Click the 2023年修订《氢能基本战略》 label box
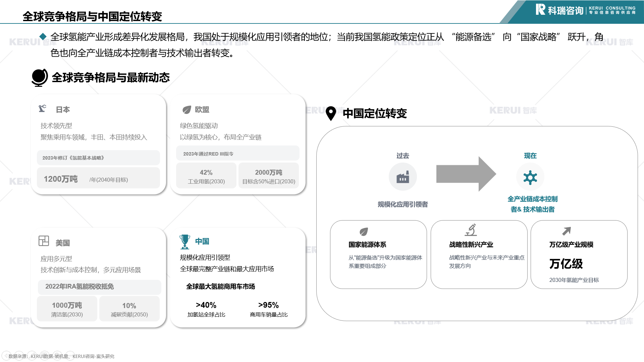 coord(98,158)
